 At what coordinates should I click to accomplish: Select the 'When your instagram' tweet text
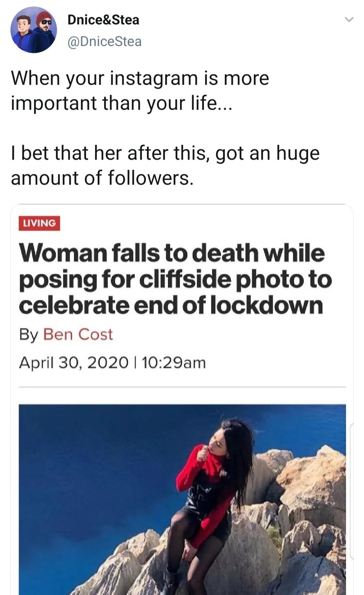click(140, 90)
